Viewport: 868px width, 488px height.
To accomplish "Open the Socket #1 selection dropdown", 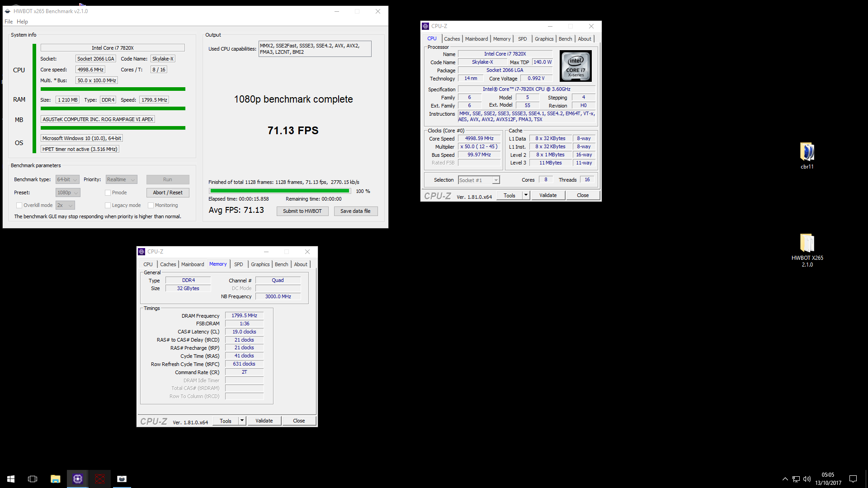I will tap(479, 180).
